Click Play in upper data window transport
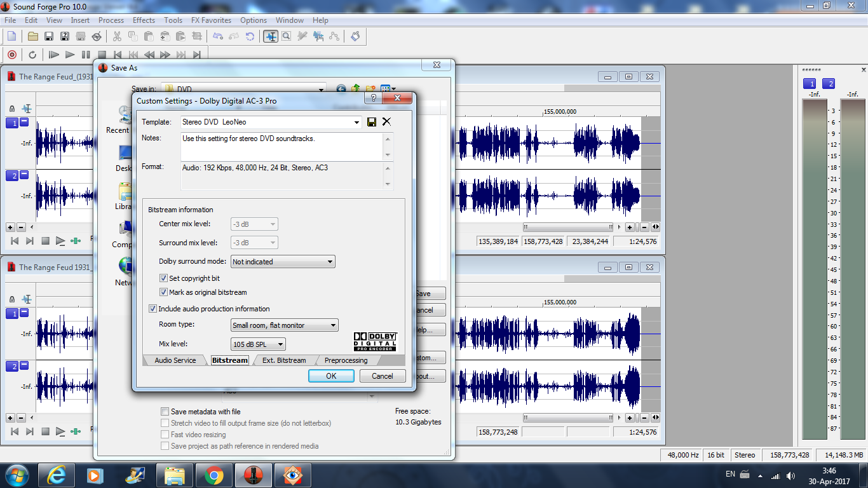868x488 pixels. click(60, 241)
